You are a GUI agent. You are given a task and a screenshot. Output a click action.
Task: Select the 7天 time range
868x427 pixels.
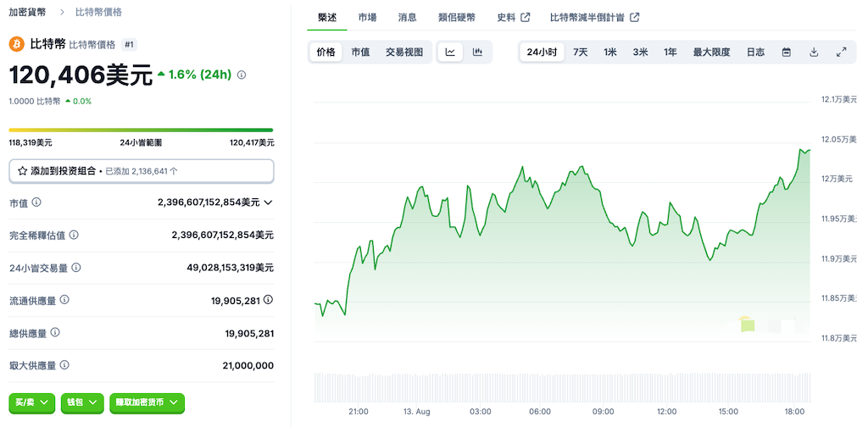[580, 52]
